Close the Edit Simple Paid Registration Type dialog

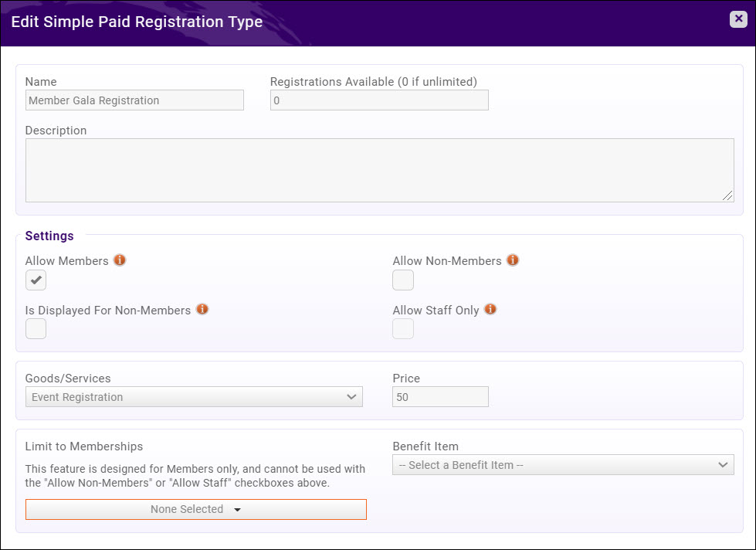738,19
